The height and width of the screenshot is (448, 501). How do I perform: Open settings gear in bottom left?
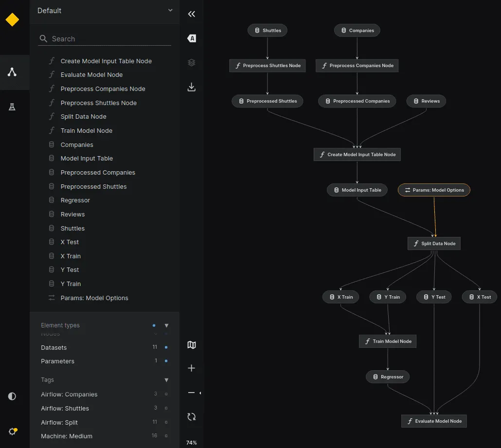click(x=12, y=431)
